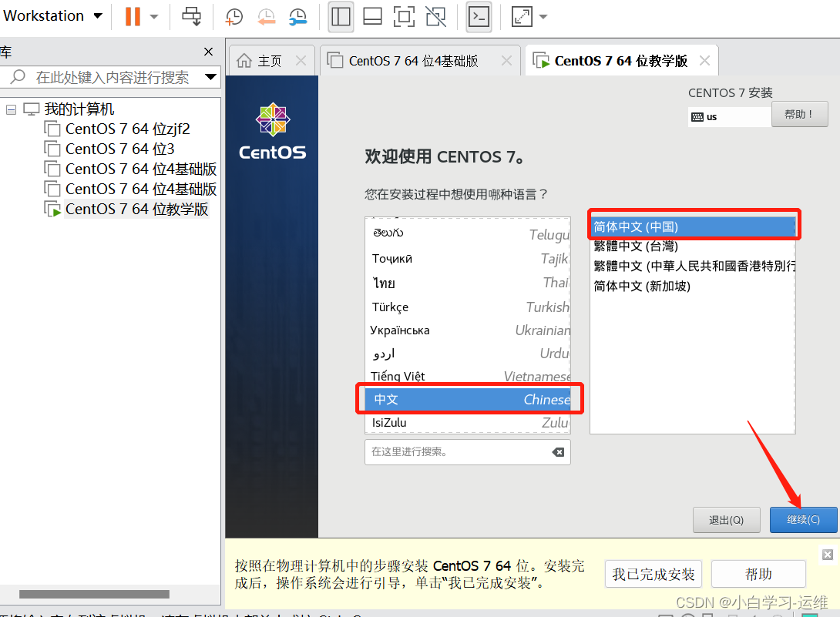This screenshot has width=840, height=617.
Task: Pause the running virtual machine
Action: [x=133, y=17]
